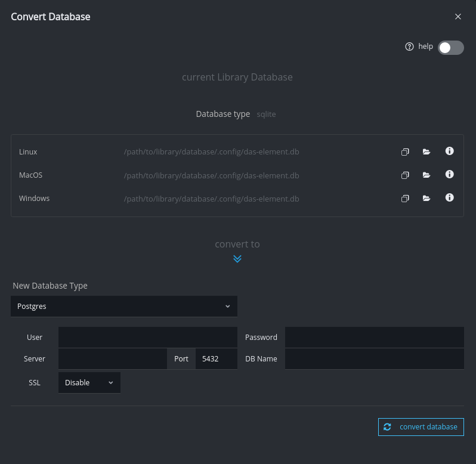476x464 pixels.
Task: Select the Server address field
Action: tap(112, 359)
